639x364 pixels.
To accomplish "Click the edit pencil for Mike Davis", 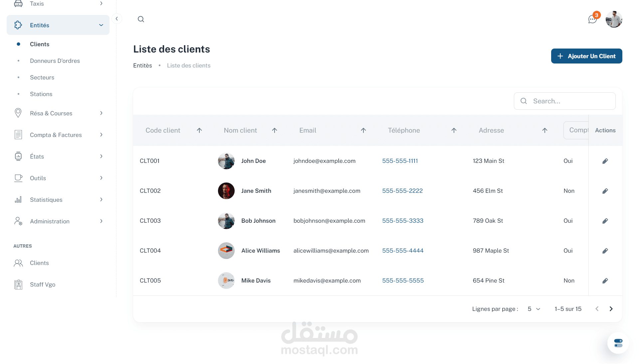I will tap(605, 281).
